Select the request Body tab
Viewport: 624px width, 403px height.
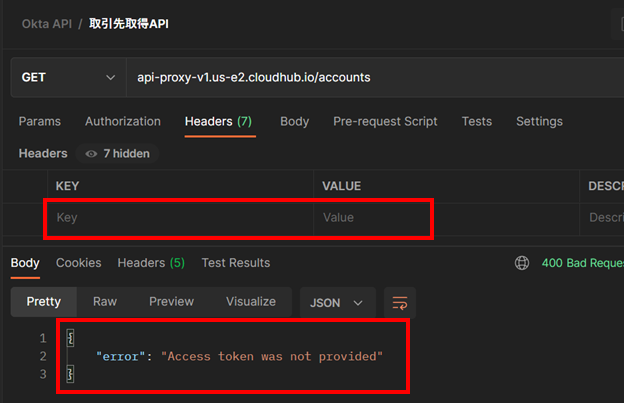click(x=294, y=121)
